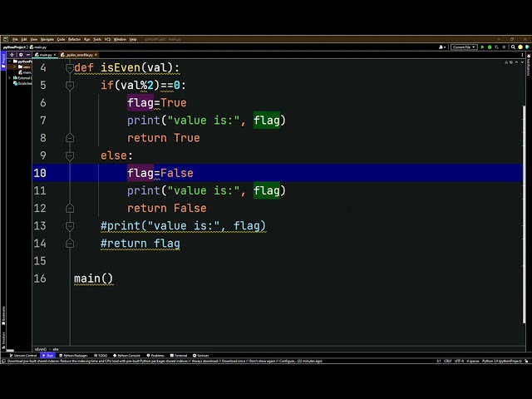Click the Run with Coverage icon
532x399 pixels.
point(497,47)
